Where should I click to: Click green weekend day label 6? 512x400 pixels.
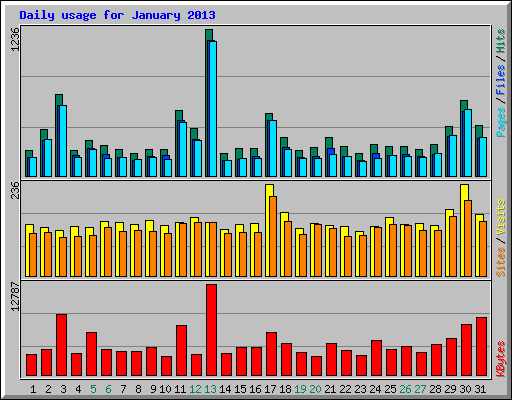pyautogui.click(x=108, y=389)
